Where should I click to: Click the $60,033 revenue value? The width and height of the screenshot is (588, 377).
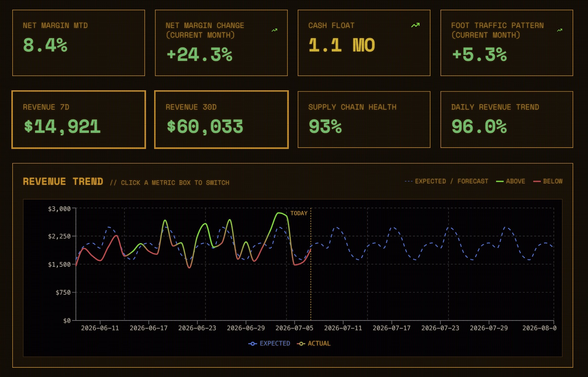tap(205, 127)
